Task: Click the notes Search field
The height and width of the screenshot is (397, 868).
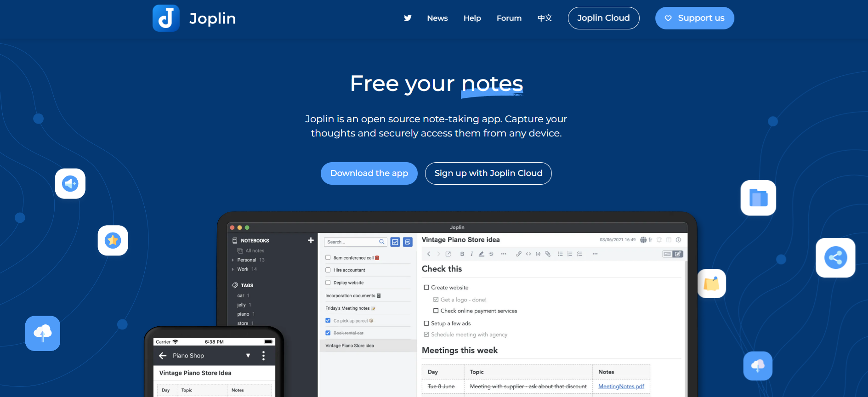Action: point(352,242)
